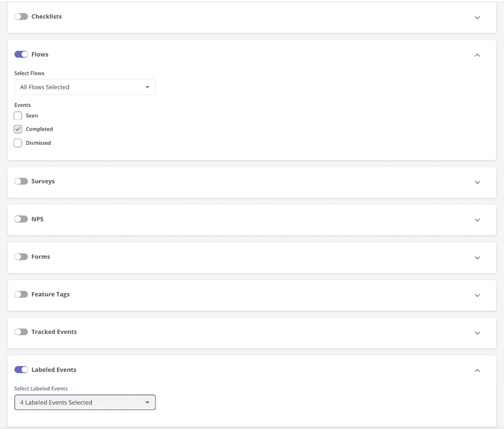504x429 pixels.
Task: Enable the NPS toggle
Action: coord(20,219)
